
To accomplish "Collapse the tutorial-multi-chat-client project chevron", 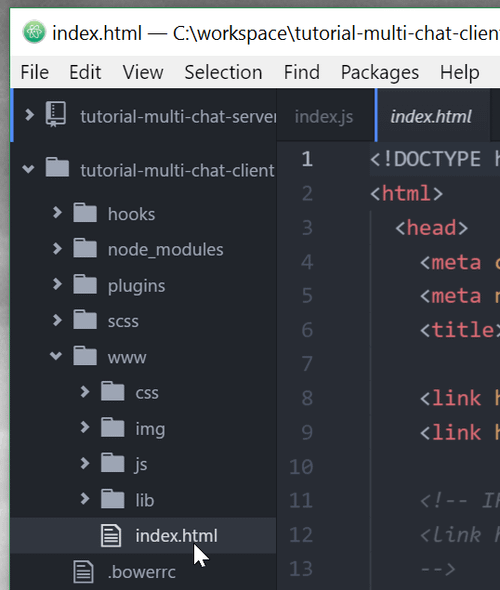I will 28,169.
